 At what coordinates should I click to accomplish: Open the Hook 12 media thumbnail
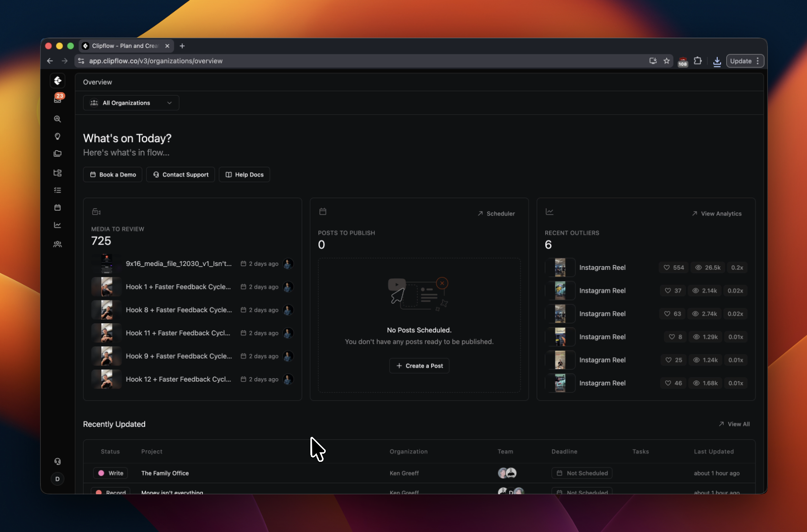(106, 379)
